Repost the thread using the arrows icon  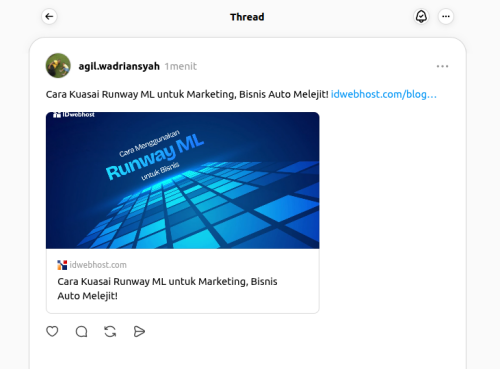(110, 332)
